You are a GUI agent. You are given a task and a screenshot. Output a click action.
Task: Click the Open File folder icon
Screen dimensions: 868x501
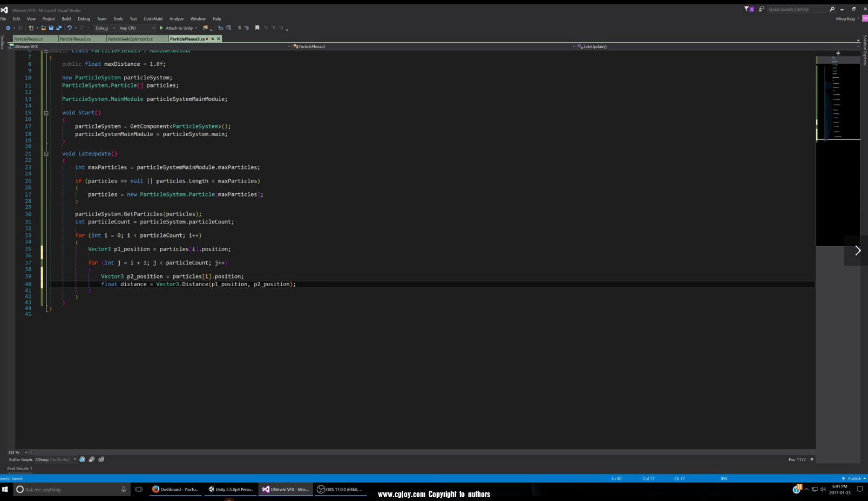click(43, 28)
